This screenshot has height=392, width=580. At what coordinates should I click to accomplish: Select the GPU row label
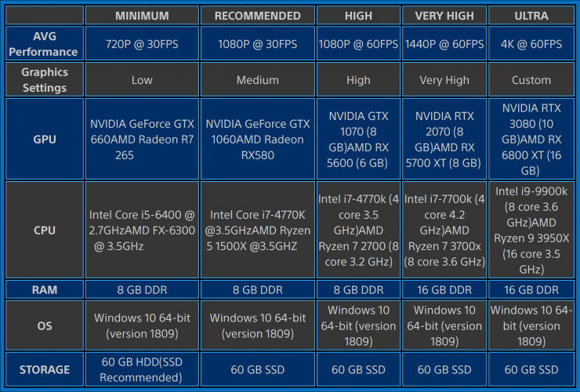click(x=45, y=139)
